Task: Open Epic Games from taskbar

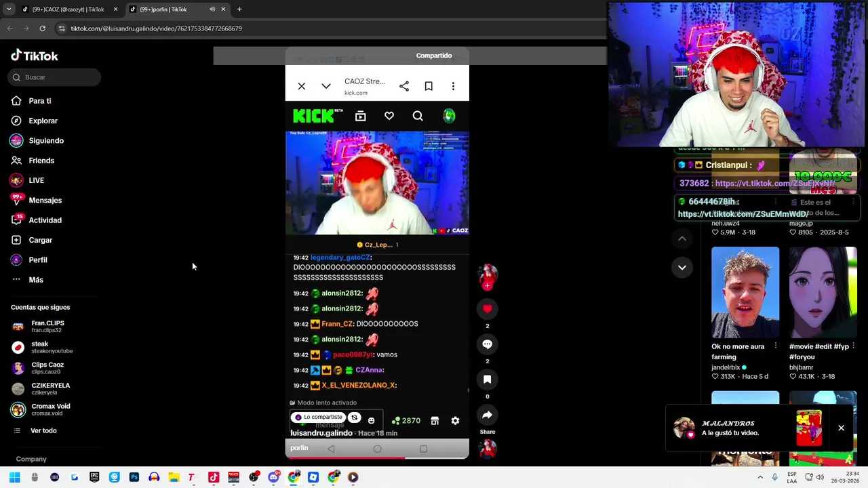Action: point(94,477)
